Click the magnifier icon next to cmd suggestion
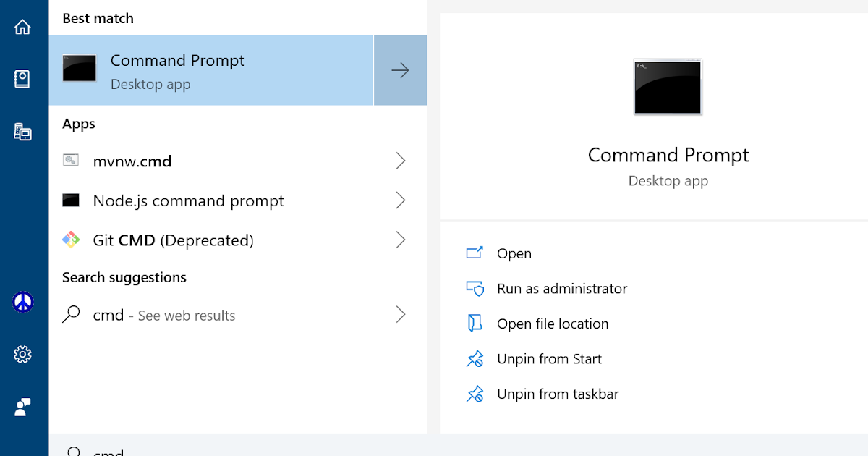 pyautogui.click(x=70, y=315)
